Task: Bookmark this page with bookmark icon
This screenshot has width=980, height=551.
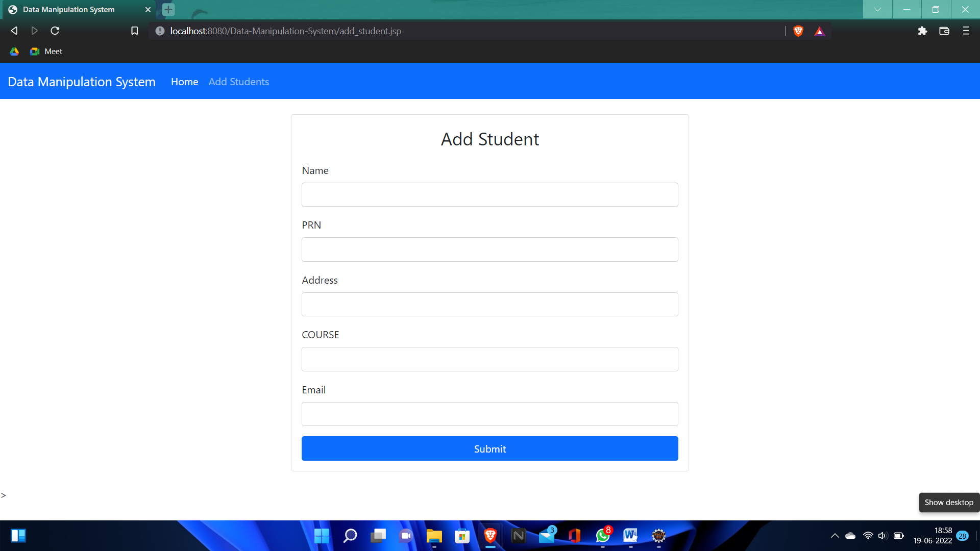Action: 135,31
